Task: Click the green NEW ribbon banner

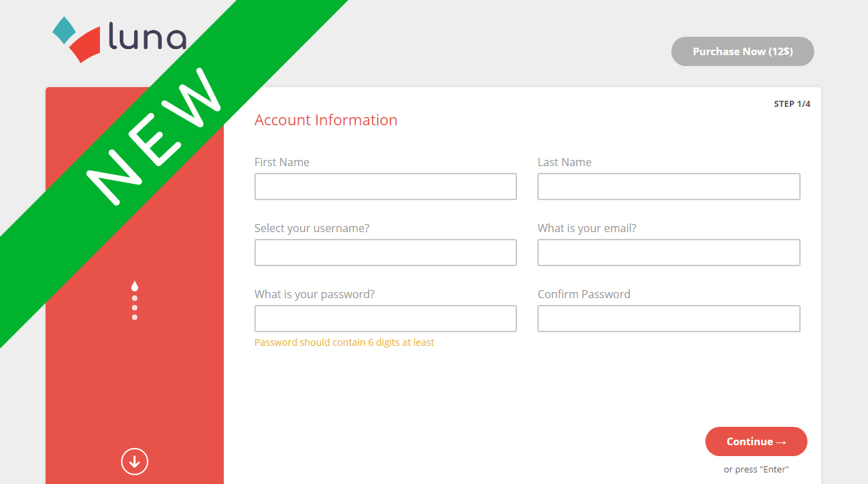Action: [x=156, y=136]
